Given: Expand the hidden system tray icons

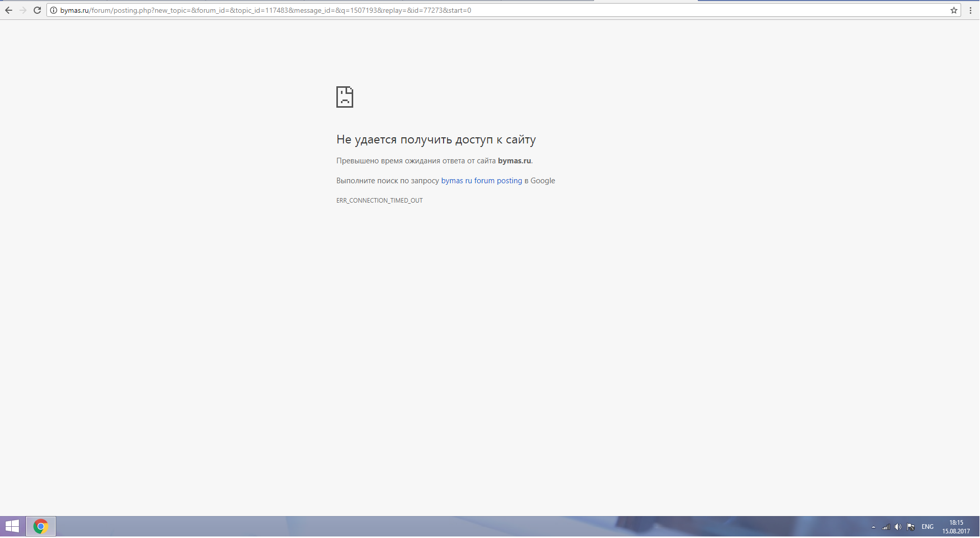Looking at the screenshot, I should tap(873, 527).
